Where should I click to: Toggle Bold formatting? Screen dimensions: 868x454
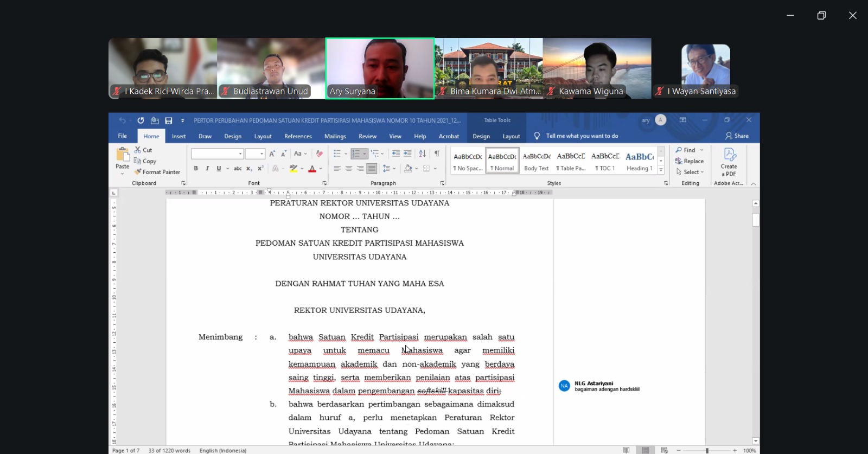[196, 169]
